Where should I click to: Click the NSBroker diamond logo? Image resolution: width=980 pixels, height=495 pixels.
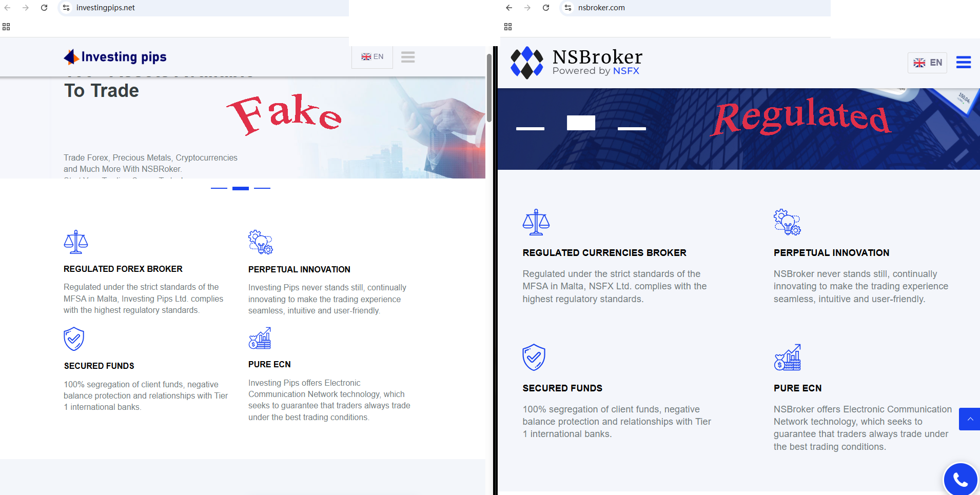point(526,63)
